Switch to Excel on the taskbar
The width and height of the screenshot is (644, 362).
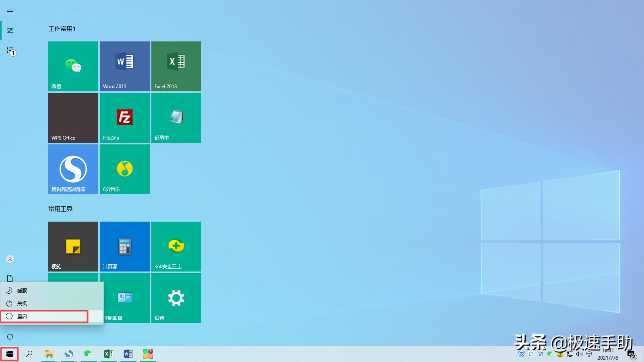(108, 354)
